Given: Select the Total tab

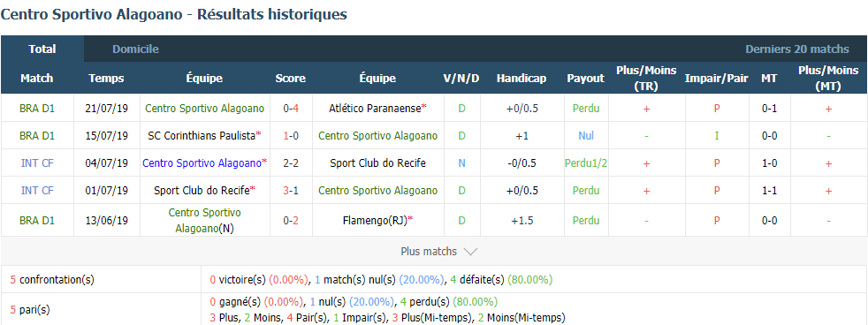Looking at the screenshot, I should (42, 49).
